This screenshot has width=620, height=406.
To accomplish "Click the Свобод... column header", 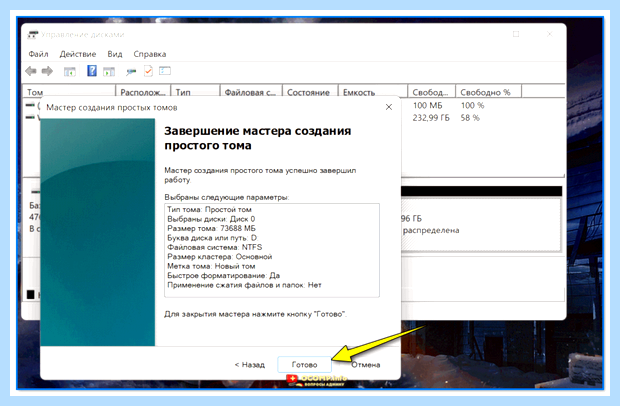I will (432, 92).
